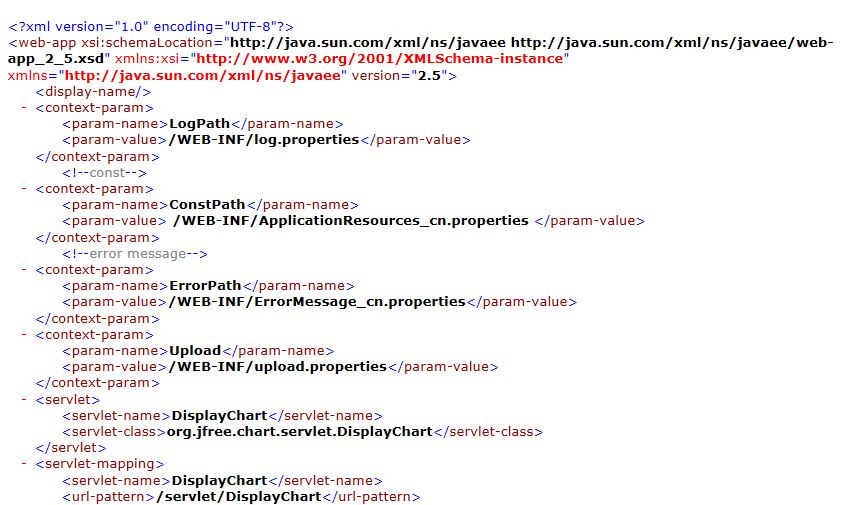This screenshot has width=851, height=505.
Task: Select the ConstPath param-name value
Action: click(x=207, y=205)
